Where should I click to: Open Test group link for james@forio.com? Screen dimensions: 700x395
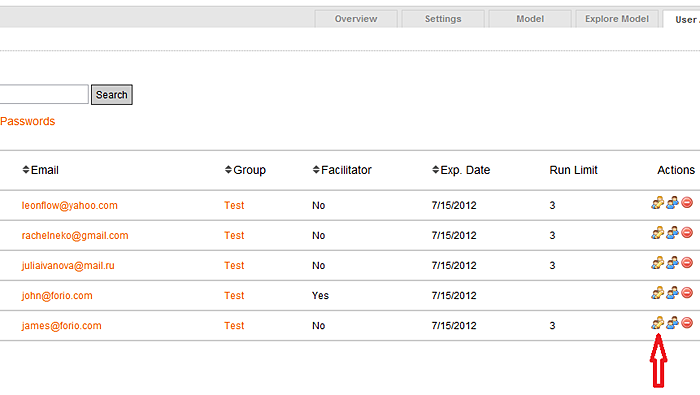point(234,325)
